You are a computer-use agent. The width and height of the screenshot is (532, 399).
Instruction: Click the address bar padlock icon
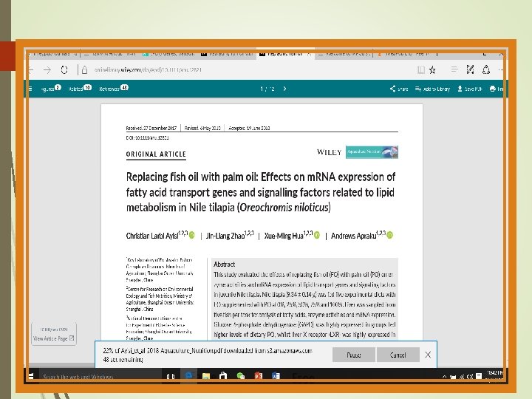84,70
